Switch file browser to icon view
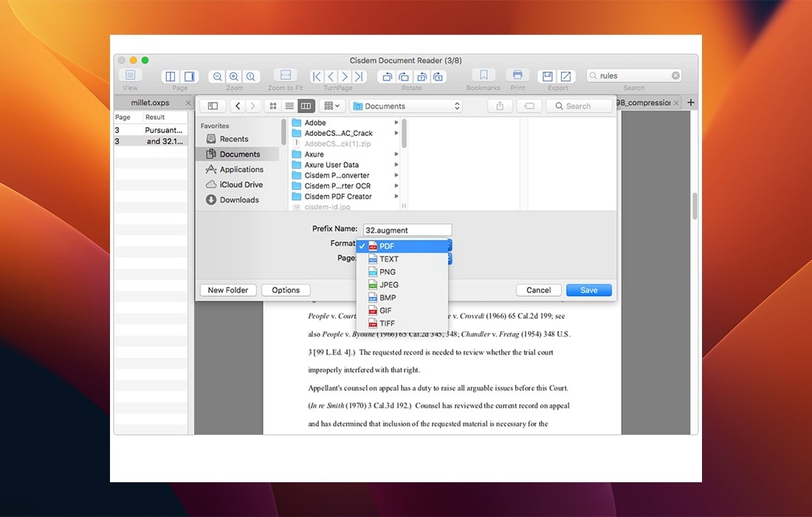Viewport: 812px width, 517px height. tap(272, 106)
